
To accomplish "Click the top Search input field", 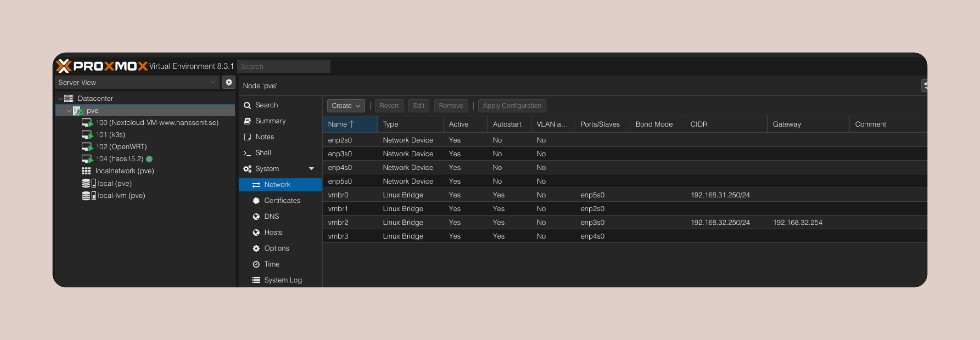I will click(x=283, y=67).
